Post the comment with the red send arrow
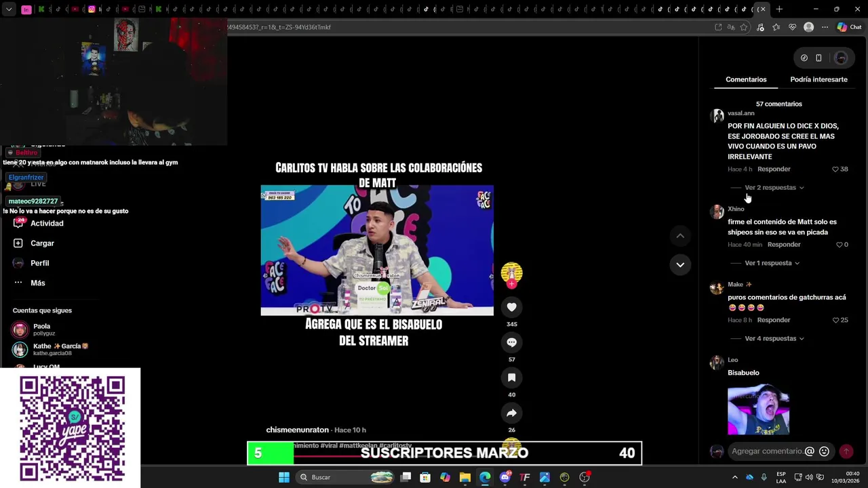Image resolution: width=868 pixels, height=488 pixels. (x=846, y=451)
